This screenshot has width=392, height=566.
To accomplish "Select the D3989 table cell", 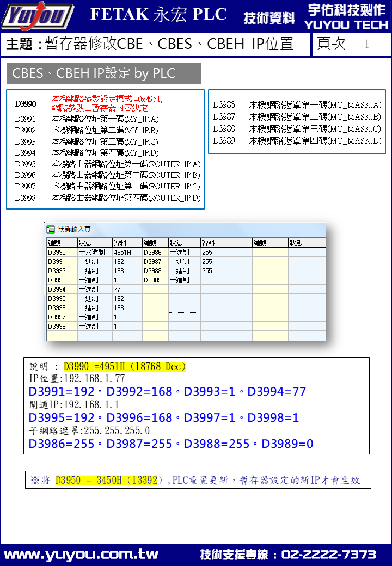I will click(x=155, y=280).
